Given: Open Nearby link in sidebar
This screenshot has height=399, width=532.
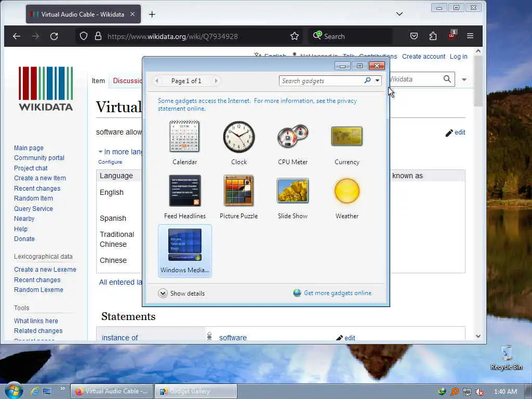Looking at the screenshot, I should [x=24, y=219].
